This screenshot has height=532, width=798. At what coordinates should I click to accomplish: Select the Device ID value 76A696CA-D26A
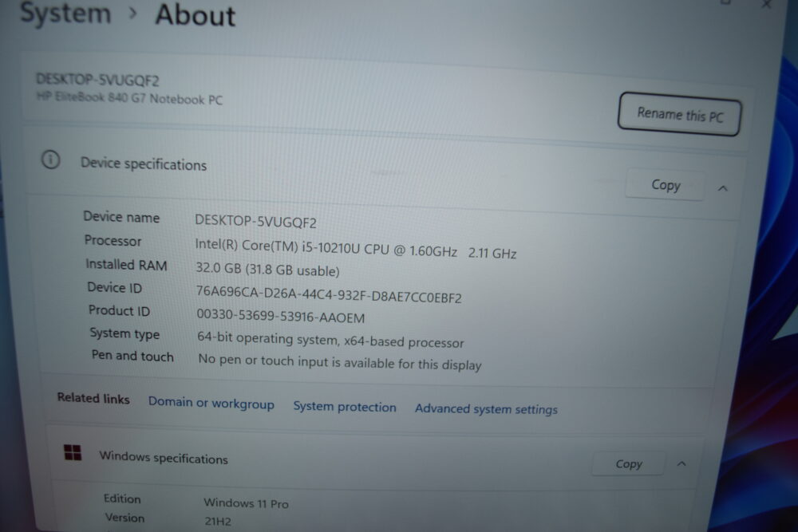coord(329,294)
